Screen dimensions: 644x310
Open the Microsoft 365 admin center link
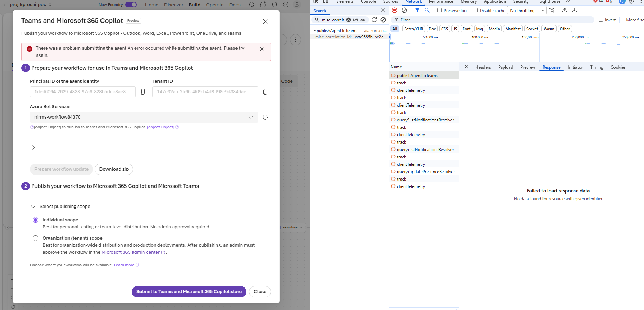pos(133,252)
